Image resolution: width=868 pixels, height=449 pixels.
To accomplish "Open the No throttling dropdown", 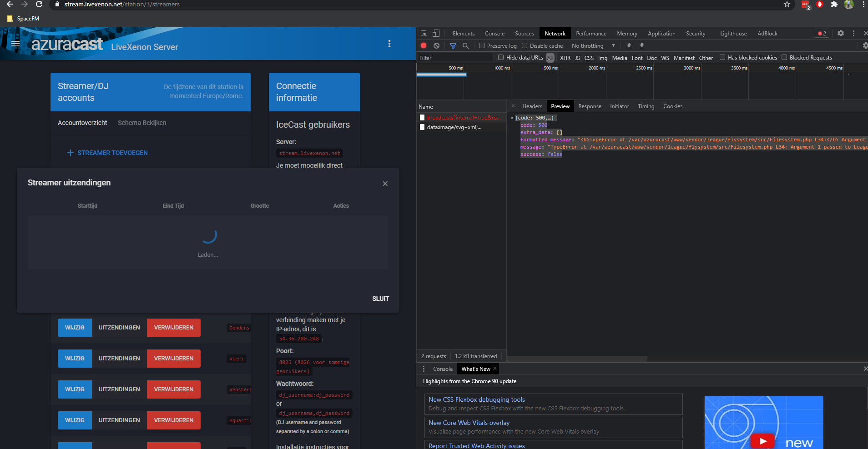I will (x=593, y=45).
